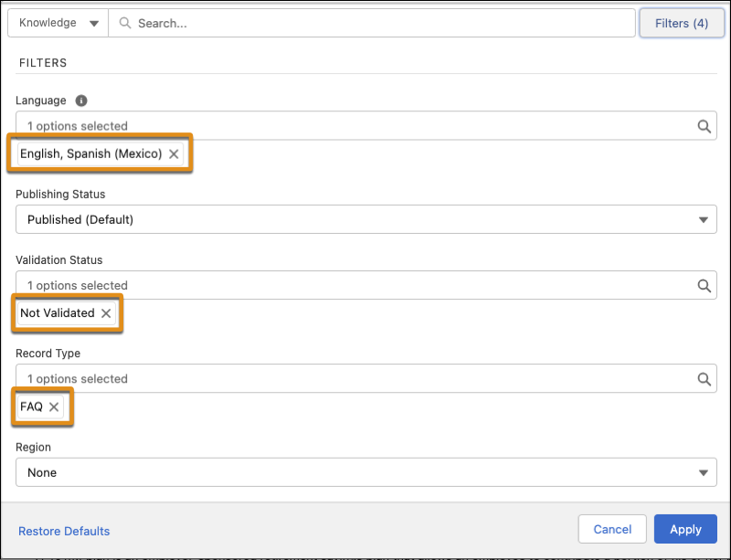This screenshot has height=560, width=731.
Task: Open the Filters (4) panel
Action: click(682, 22)
